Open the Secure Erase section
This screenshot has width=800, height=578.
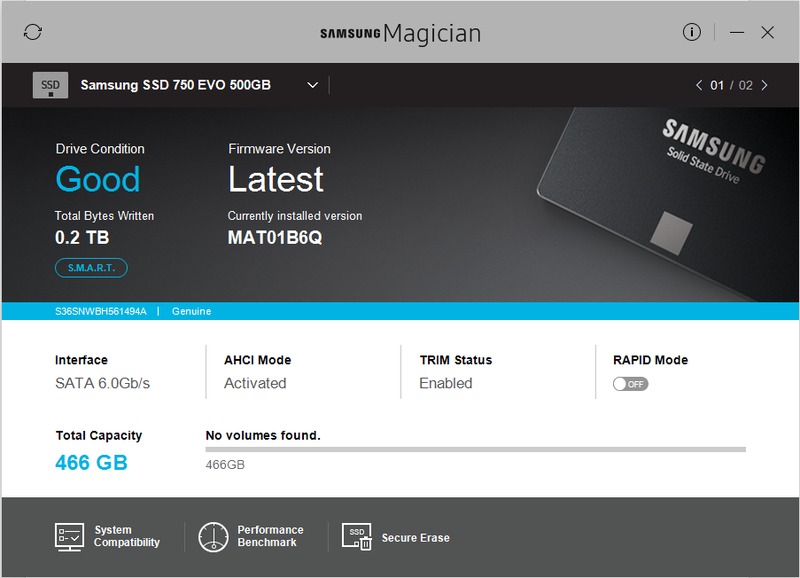pyautogui.click(x=415, y=538)
